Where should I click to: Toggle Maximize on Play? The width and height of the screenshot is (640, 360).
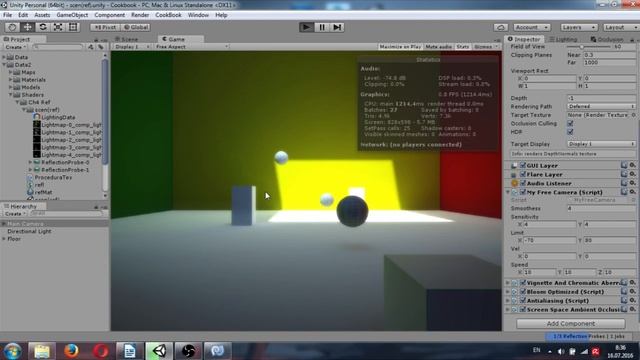tap(400, 47)
